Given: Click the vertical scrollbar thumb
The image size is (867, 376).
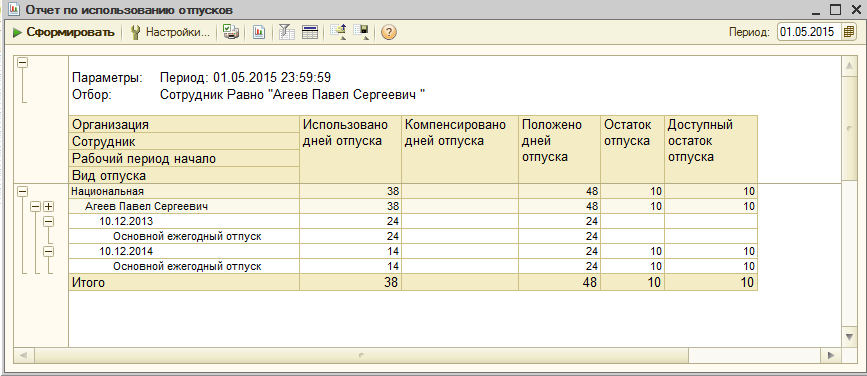Looking at the screenshot, I should (849, 127).
